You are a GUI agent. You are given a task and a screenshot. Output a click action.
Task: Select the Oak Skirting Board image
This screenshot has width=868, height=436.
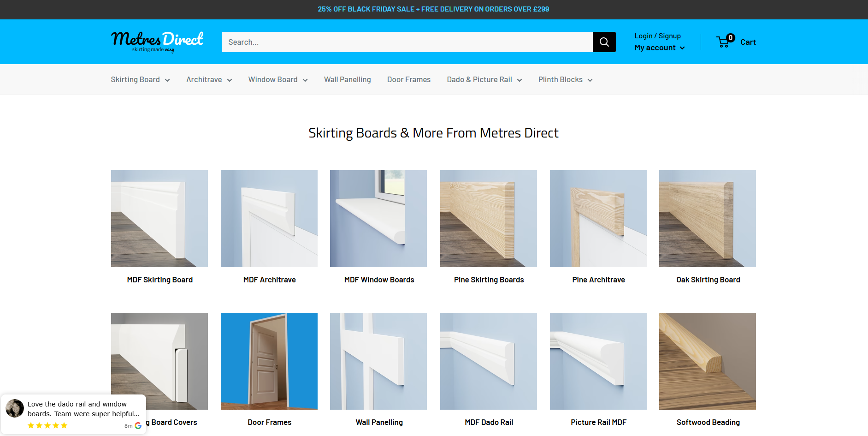coord(707,219)
